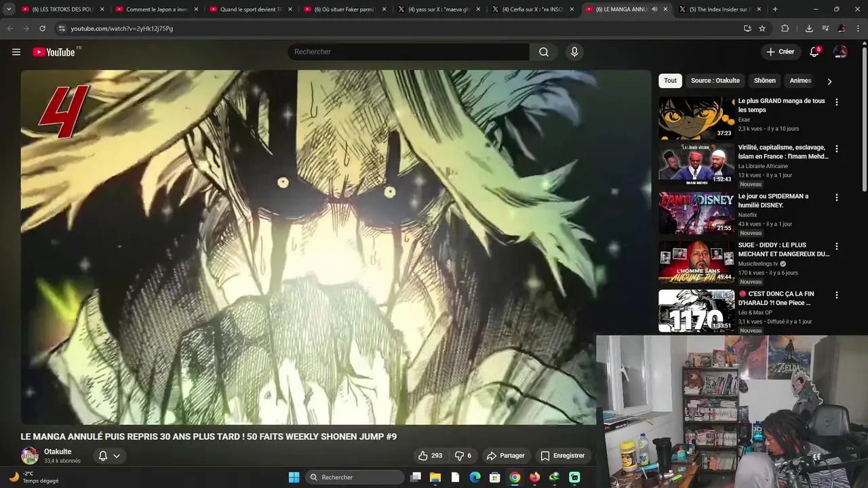Open Chrome downloads icon

[x=809, y=28]
